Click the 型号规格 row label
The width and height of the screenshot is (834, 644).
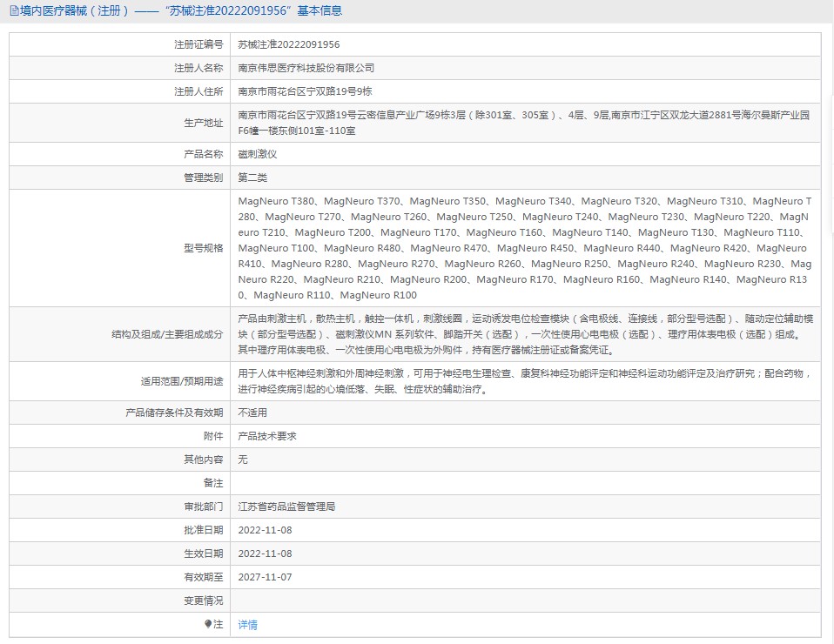tap(203, 248)
